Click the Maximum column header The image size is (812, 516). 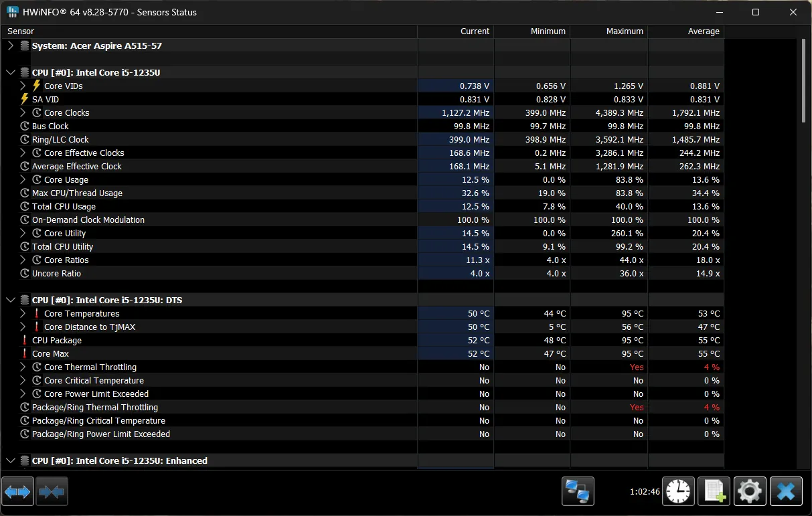[609, 31]
